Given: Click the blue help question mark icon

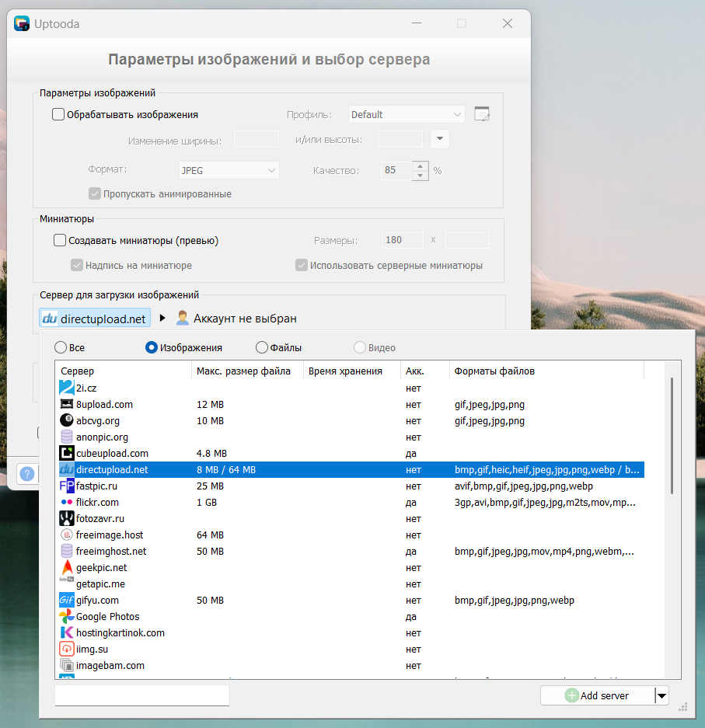Looking at the screenshot, I should click(x=27, y=474).
